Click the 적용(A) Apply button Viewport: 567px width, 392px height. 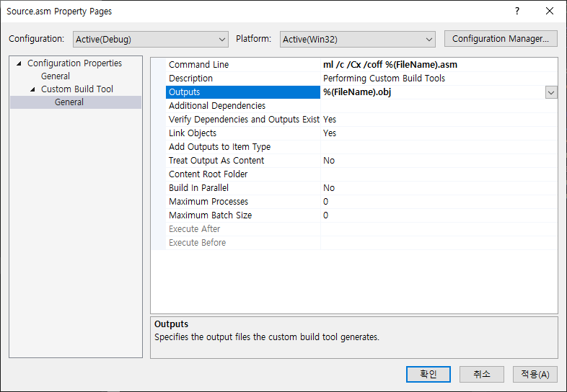click(535, 374)
